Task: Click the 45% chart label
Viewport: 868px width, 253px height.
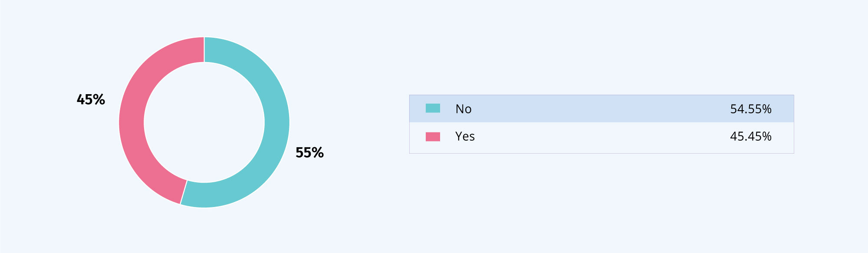Action: [91, 100]
